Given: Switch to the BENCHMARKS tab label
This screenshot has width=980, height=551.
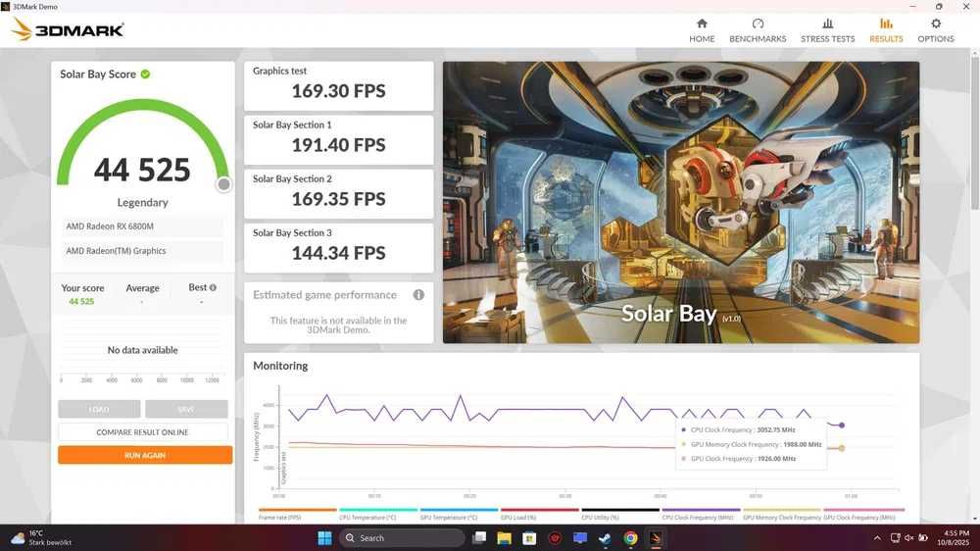Looking at the screenshot, I should click(x=758, y=39).
